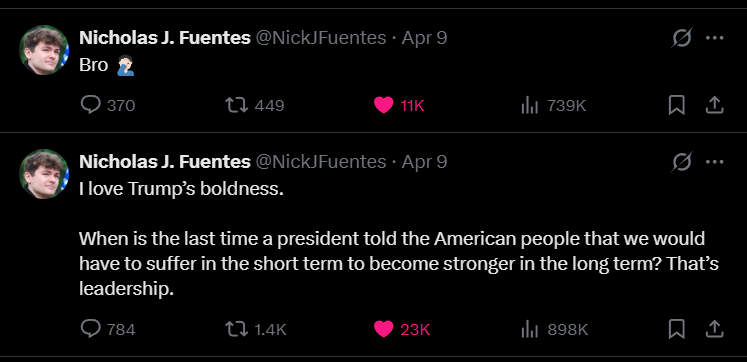Image resolution: width=747 pixels, height=362 pixels.
Task: Share the "Bro" post
Action: click(x=714, y=105)
